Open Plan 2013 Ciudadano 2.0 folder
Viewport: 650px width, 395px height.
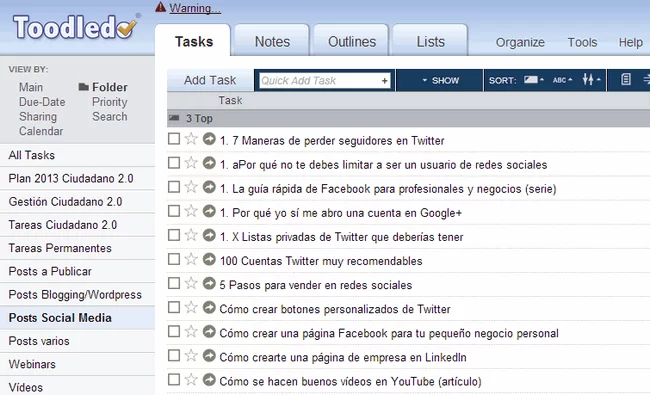[x=77, y=179]
